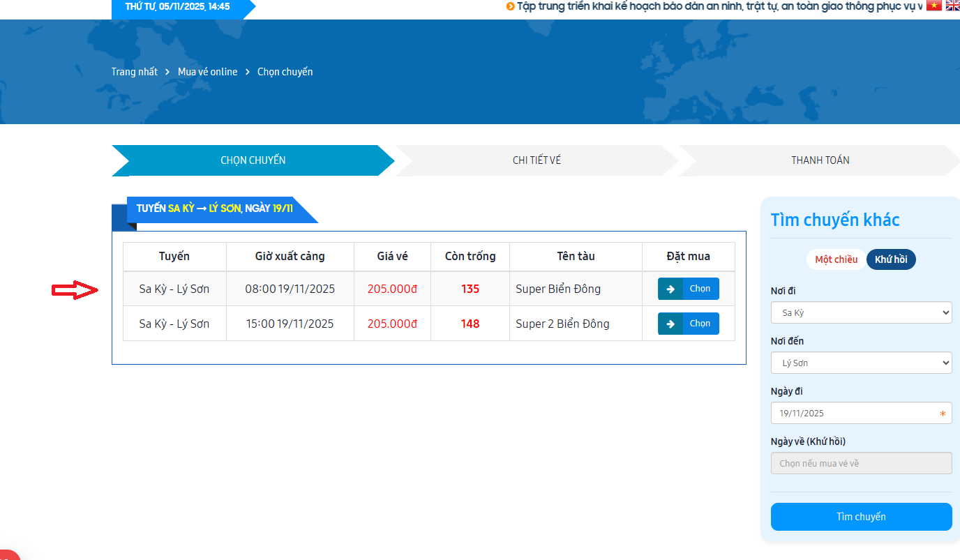
Task: Click the Ngày về return date field
Action: coord(861,463)
